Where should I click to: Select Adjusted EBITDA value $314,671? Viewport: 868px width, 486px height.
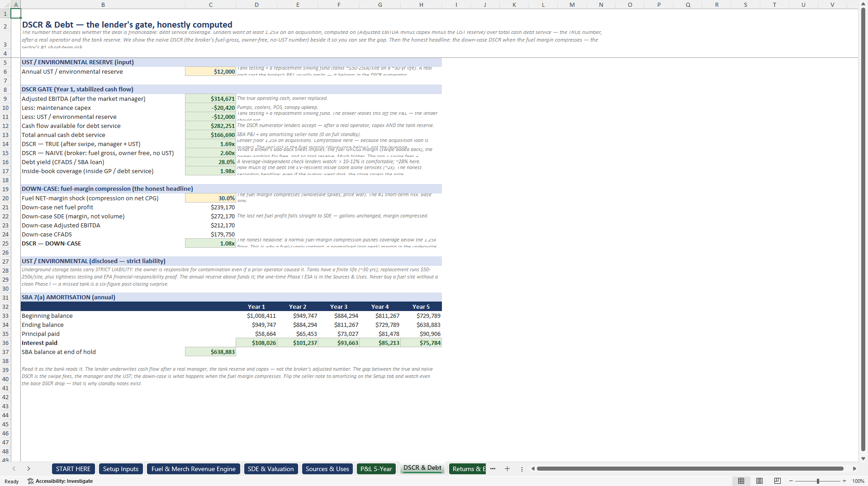pos(210,99)
